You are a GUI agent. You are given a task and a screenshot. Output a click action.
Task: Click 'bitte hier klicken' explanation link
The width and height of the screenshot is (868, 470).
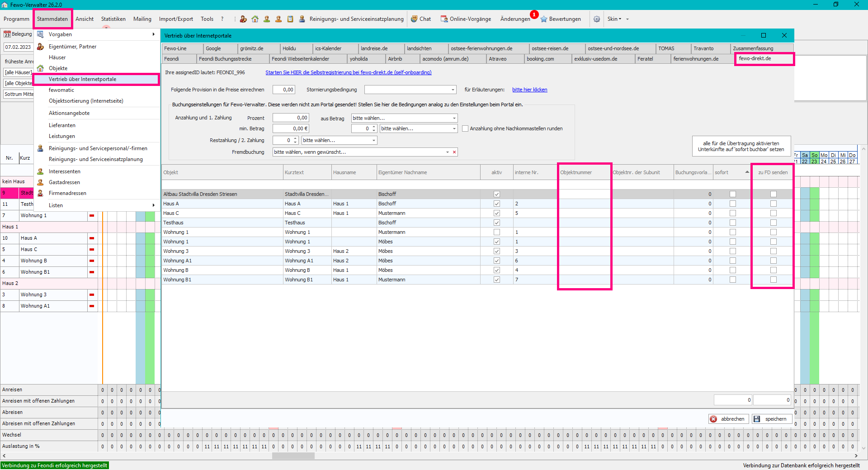click(x=529, y=90)
